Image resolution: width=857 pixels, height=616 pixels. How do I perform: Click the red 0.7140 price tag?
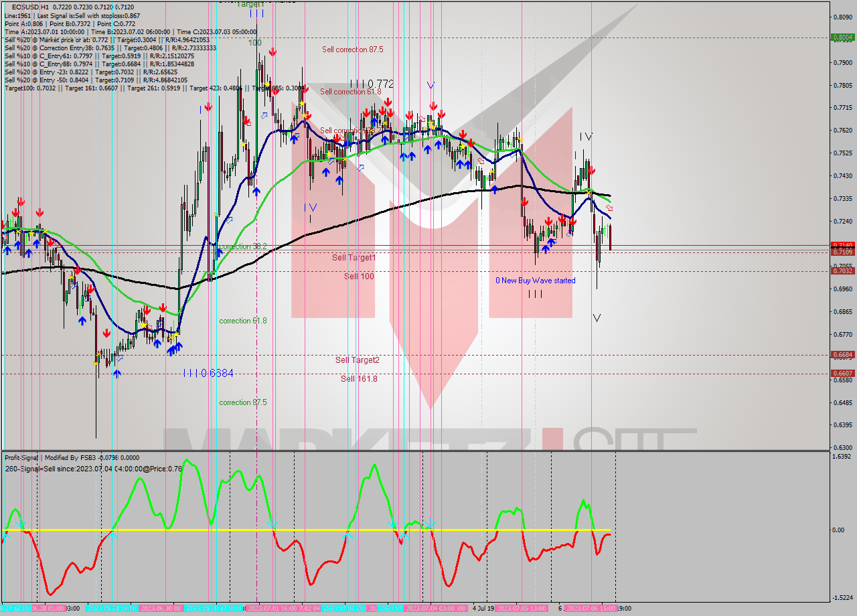842,245
